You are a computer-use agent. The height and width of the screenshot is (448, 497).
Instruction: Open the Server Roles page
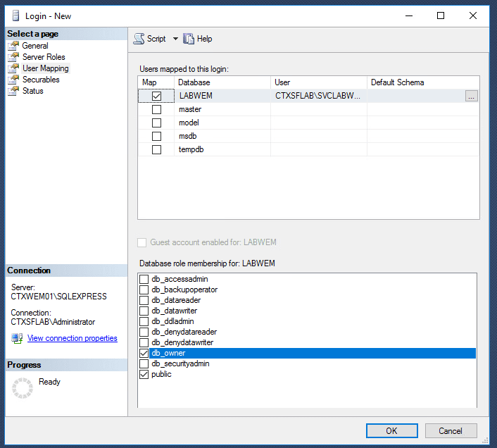[x=44, y=57]
